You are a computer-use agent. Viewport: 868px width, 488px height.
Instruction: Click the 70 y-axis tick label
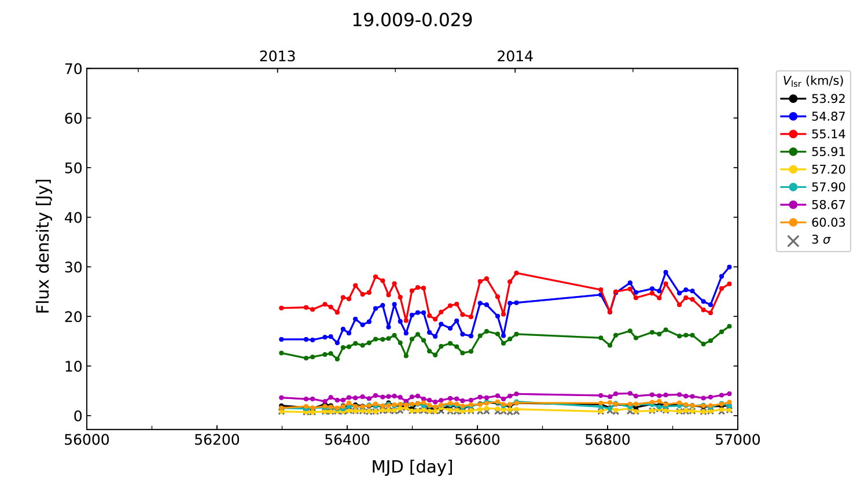click(x=73, y=69)
